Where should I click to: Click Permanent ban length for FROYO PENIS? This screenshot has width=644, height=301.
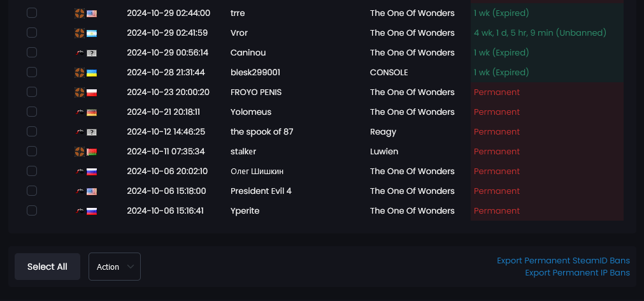[497, 92]
